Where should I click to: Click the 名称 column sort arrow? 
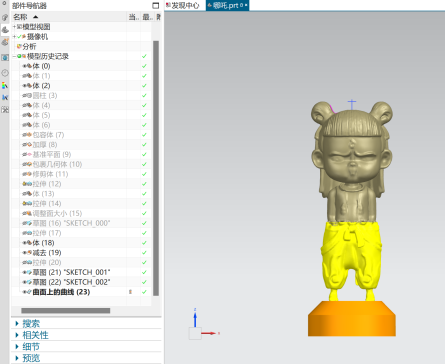tap(36, 17)
